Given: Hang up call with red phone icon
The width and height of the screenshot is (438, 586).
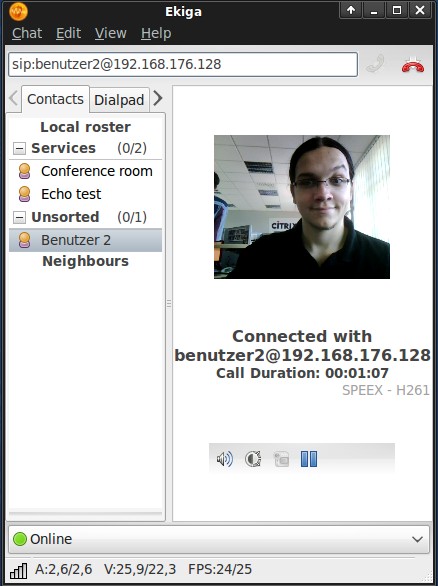Looking at the screenshot, I should pyautogui.click(x=413, y=65).
